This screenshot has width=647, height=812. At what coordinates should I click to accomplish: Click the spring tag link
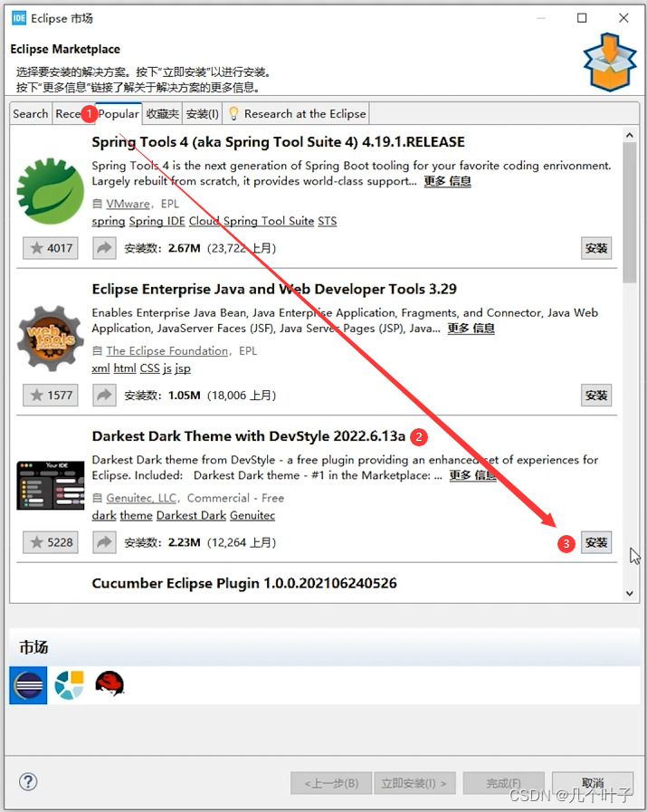pos(109,221)
